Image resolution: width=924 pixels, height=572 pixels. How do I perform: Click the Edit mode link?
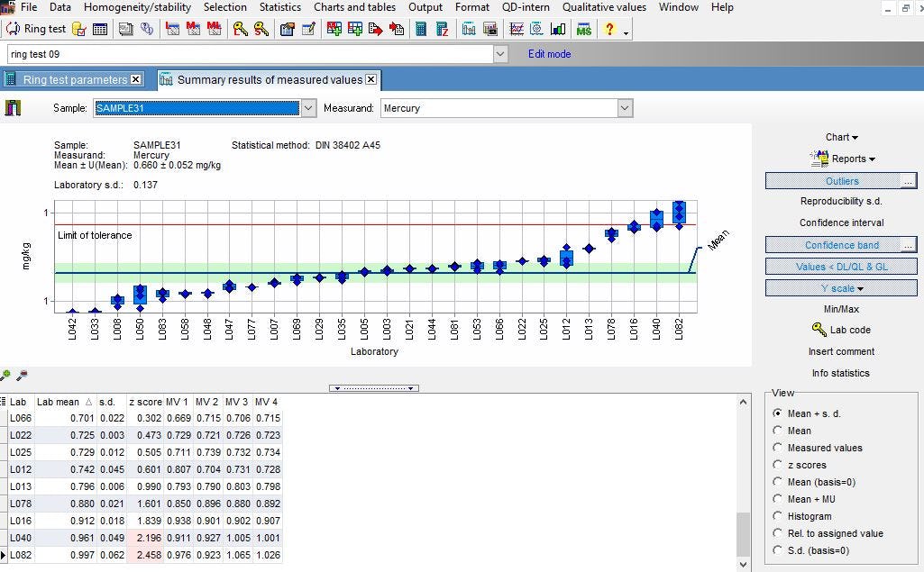click(548, 54)
